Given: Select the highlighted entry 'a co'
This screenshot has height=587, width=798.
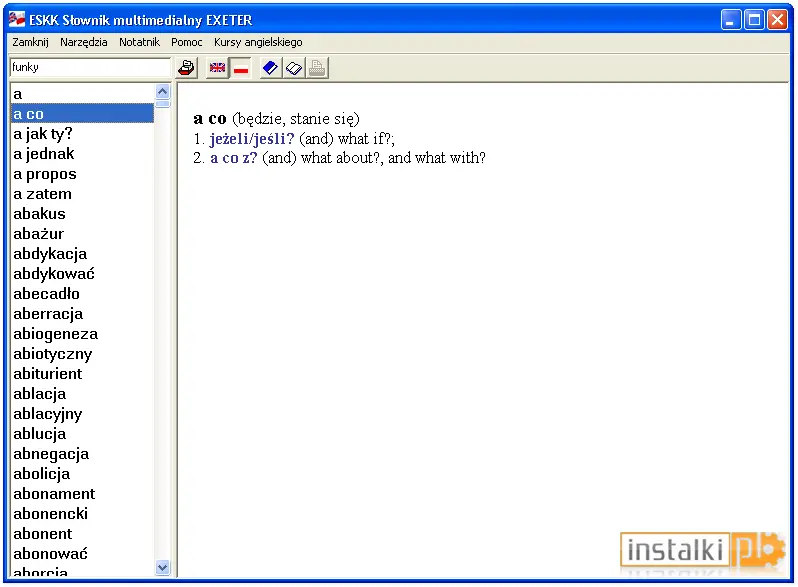Looking at the screenshot, I should pos(82,114).
